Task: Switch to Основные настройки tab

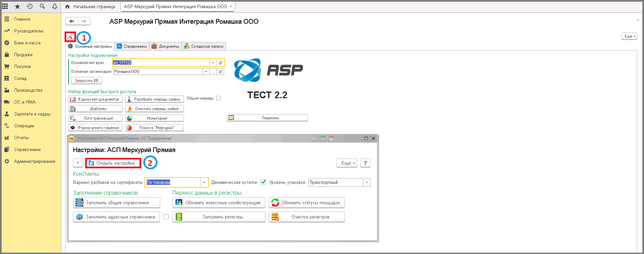Action: click(x=90, y=46)
